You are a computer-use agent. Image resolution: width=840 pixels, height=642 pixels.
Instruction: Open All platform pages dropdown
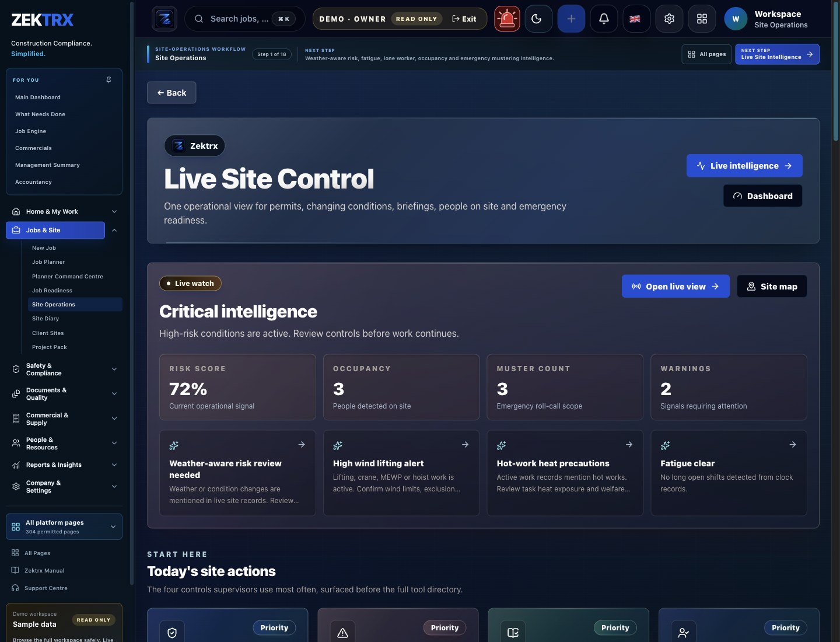tap(64, 526)
